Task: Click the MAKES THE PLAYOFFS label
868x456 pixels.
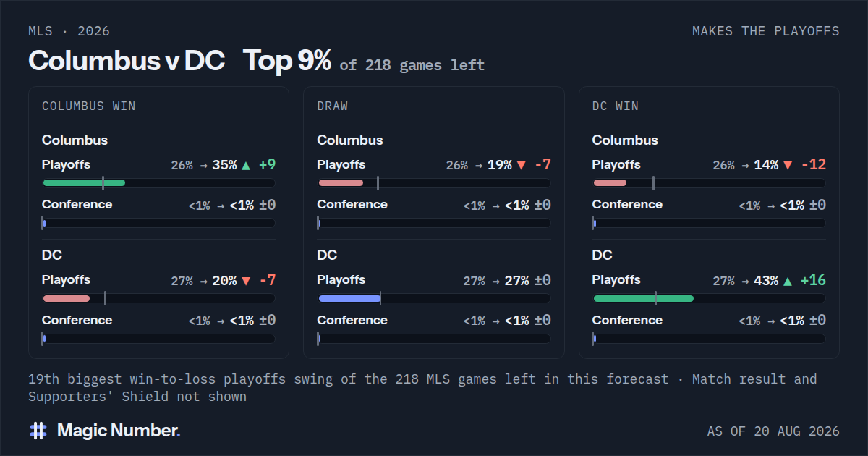Action: (x=766, y=31)
